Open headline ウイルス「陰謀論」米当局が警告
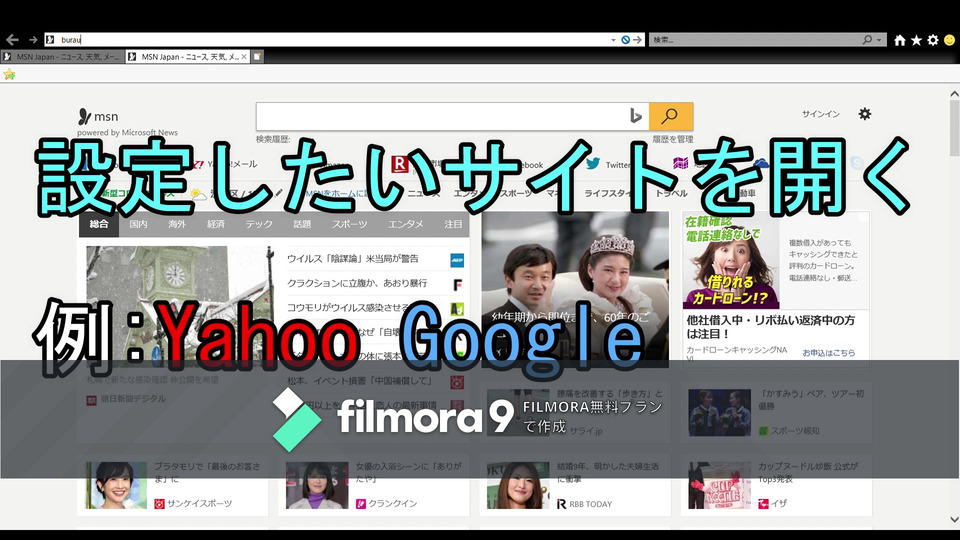 tap(353, 259)
